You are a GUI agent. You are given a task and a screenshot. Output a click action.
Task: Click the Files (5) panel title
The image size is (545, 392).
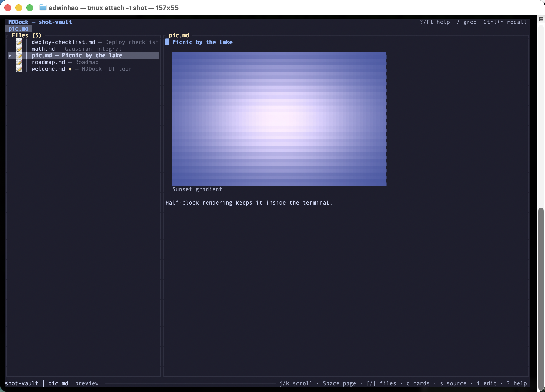coord(27,36)
